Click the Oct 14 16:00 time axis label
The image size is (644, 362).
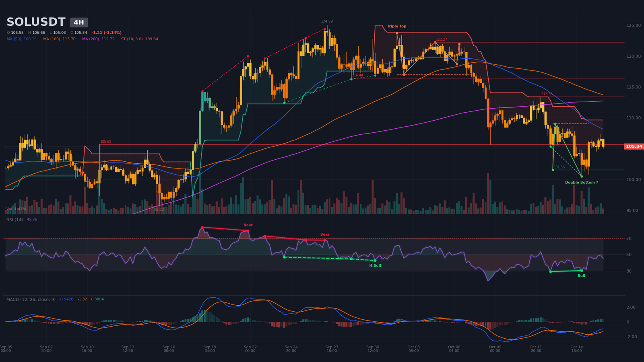576,349
